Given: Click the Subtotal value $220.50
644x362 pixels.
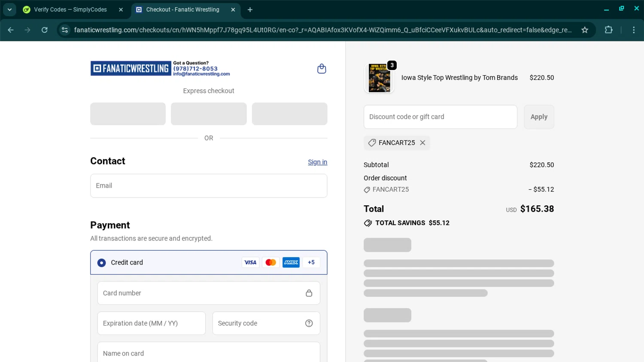Looking at the screenshot, I should (x=542, y=165).
